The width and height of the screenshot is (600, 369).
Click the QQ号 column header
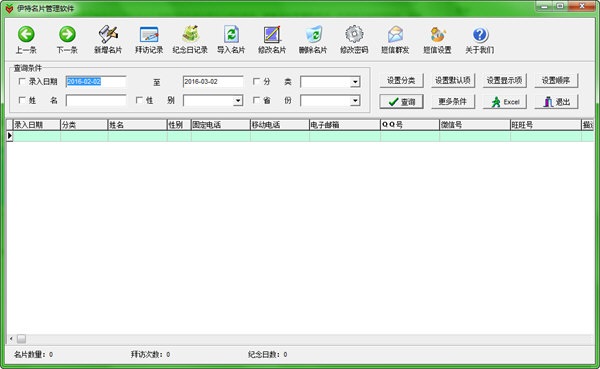[410, 125]
